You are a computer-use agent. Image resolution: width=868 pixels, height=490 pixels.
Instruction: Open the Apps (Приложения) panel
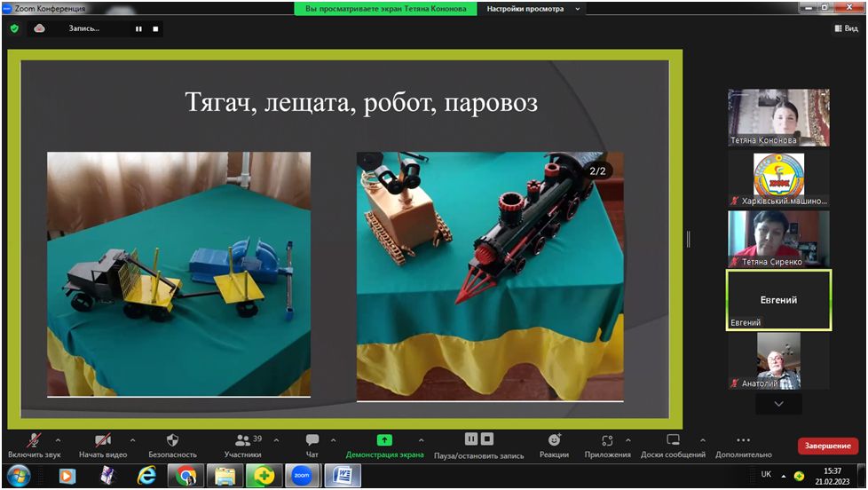pyautogui.click(x=607, y=446)
